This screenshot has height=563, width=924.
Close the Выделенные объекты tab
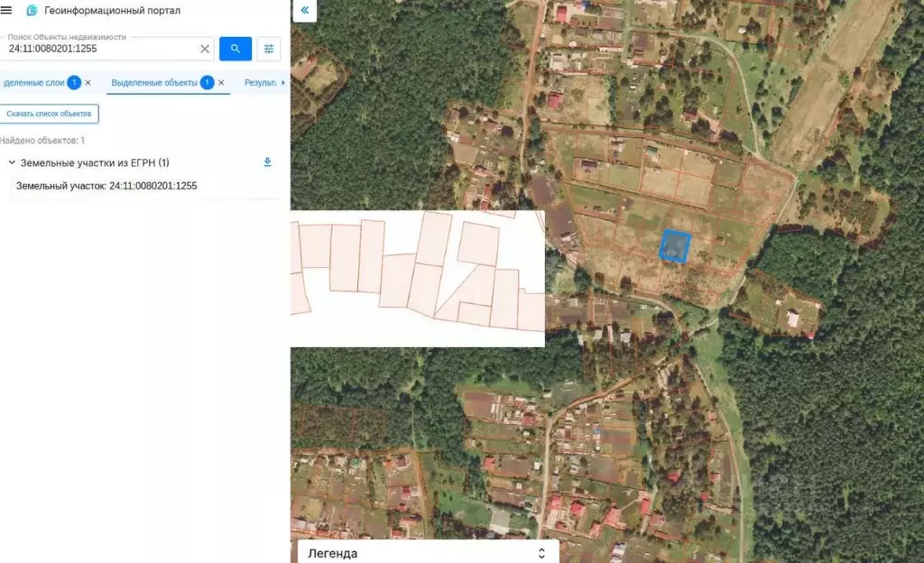click(221, 82)
